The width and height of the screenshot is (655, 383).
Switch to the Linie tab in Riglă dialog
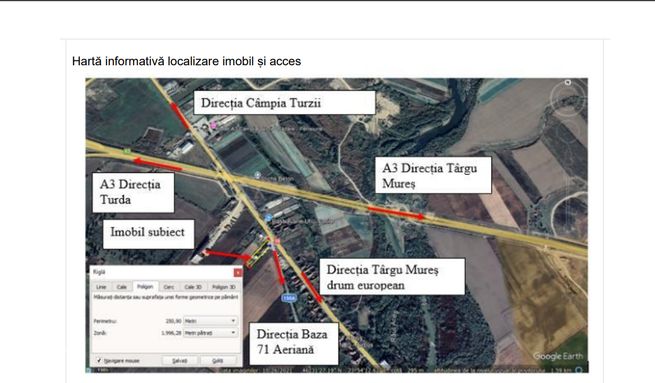(101, 287)
